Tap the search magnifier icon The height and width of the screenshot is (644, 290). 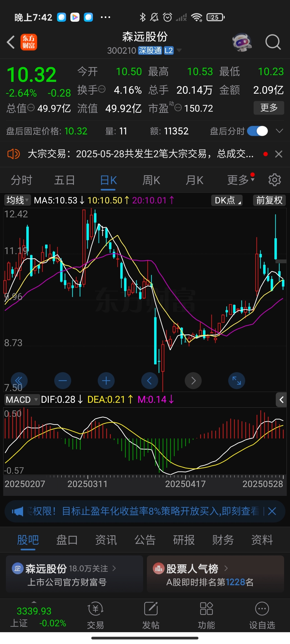[x=273, y=42]
